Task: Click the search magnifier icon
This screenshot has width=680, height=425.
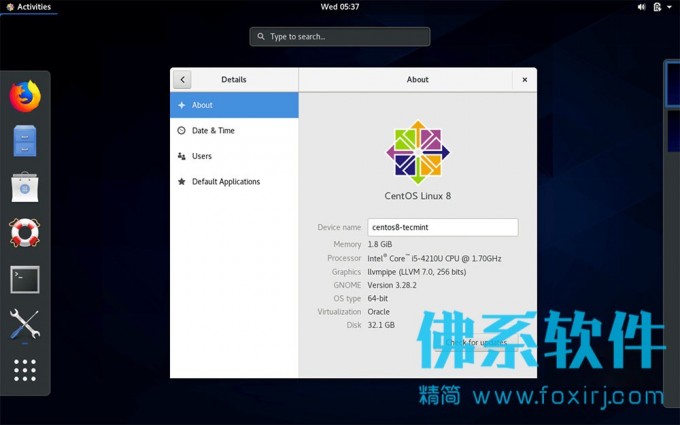Action: (x=261, y=36)
